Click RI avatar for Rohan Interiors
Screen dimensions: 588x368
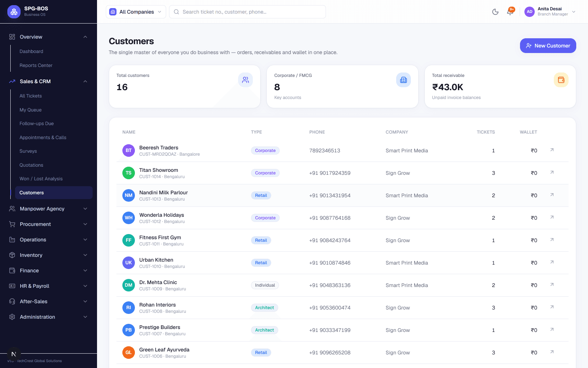click(129, 308)
